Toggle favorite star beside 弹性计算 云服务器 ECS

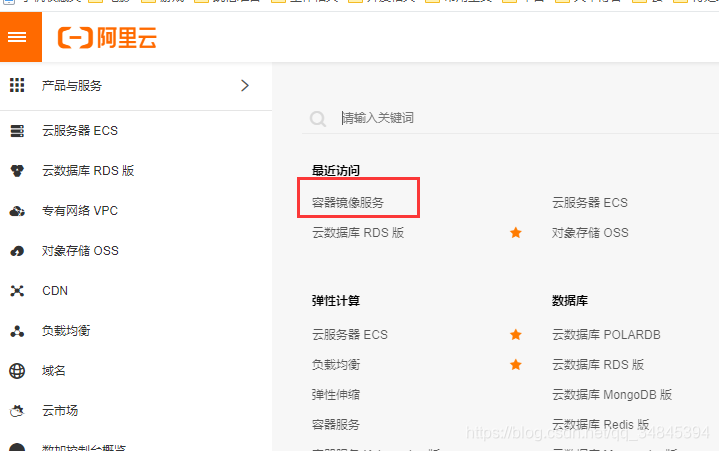point(516,335)
